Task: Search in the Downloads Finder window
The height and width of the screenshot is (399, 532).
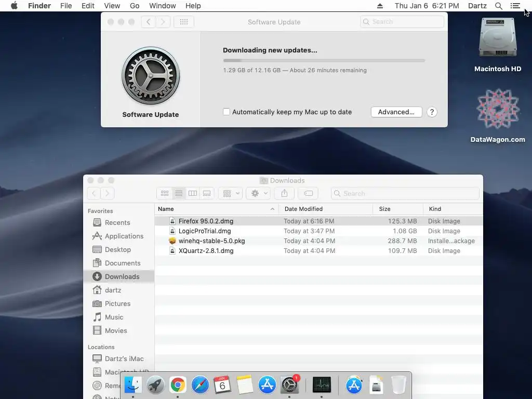Action: pyautogui.click(x=405, y=193)
